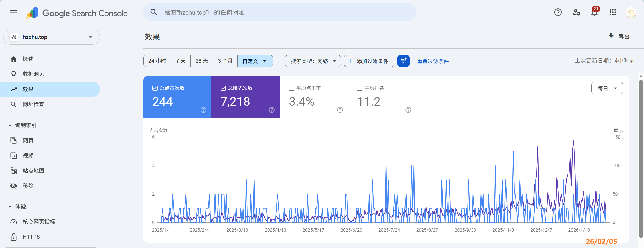The image size is (644, 248).
Task: Click the scrollbar up arrow
Action: tap(641, 76)
